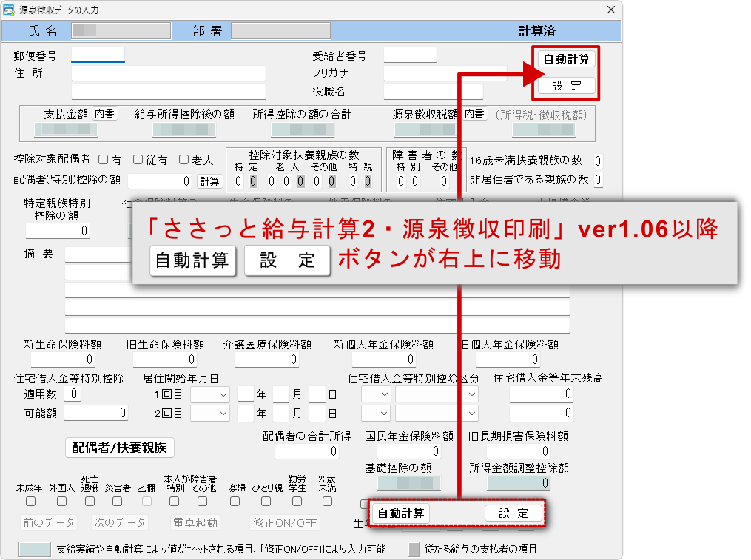Select the 受給者番号 input box
751x560 pixels.
(x=410, y=55)
